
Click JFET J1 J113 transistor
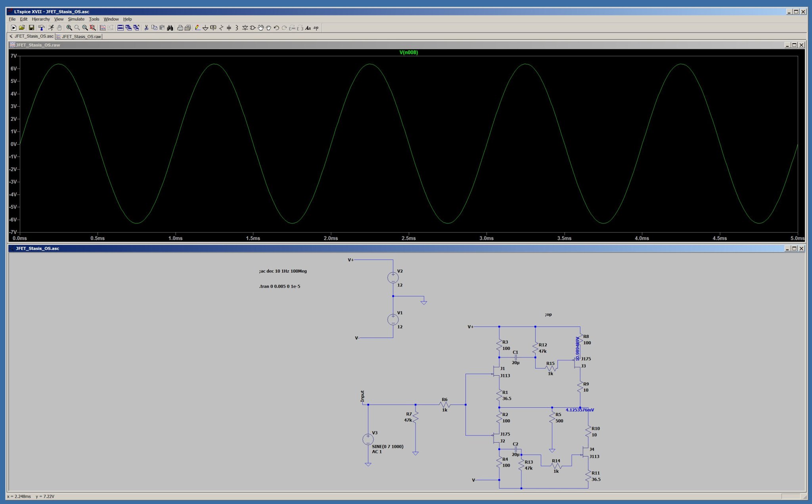point(496,372)
